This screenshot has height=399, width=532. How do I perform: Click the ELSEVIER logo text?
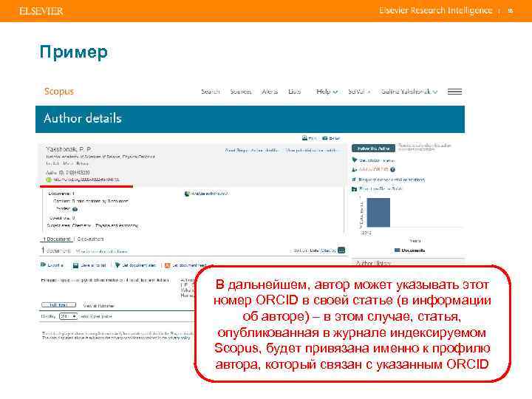[41, 11]
